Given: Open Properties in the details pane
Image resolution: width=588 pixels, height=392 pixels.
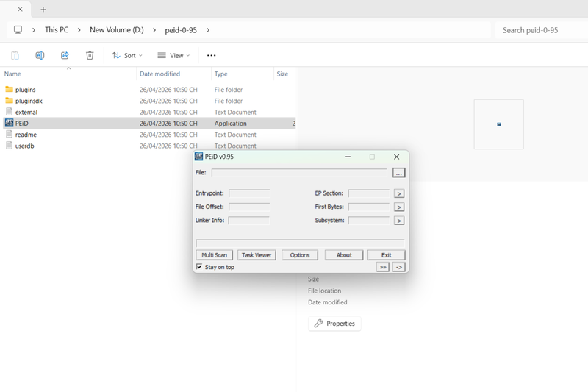Looking at the screenshot, I should tap(334, 324).
